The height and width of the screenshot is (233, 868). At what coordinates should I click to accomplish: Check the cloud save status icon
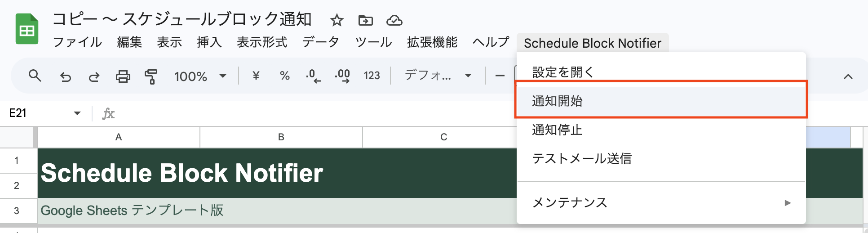click(x=394, y=20)
